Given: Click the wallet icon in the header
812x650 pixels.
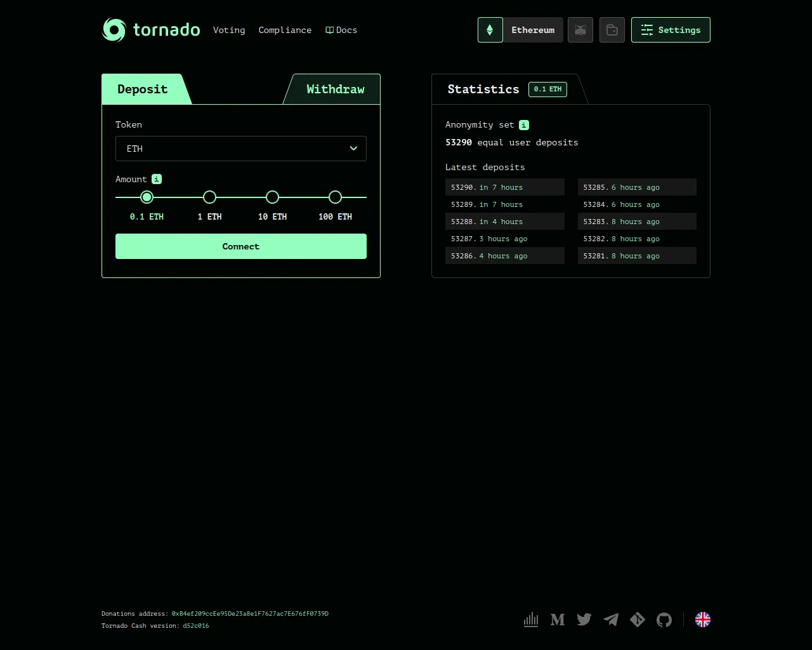Looking at the screenshot, I should [612, 30].
